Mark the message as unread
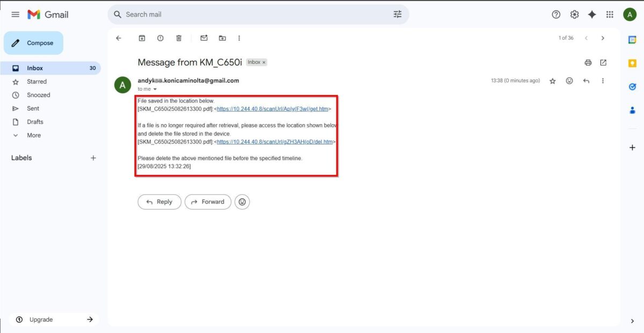The height and width of the screenshot is (333, 644). [204, 38]
